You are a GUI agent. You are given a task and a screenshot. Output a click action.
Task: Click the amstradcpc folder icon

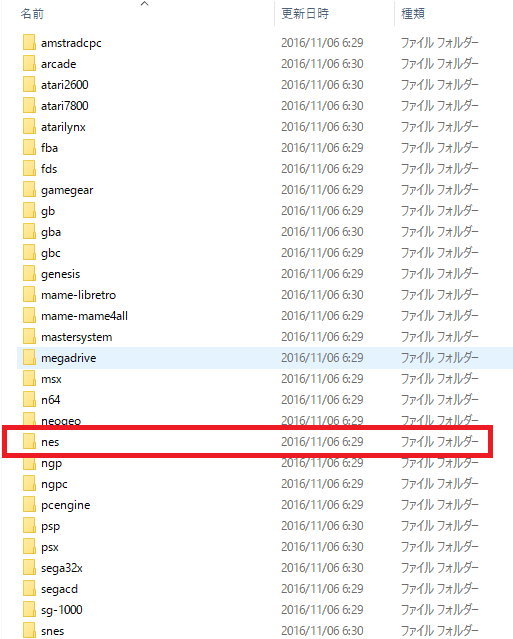click(29, 43)
